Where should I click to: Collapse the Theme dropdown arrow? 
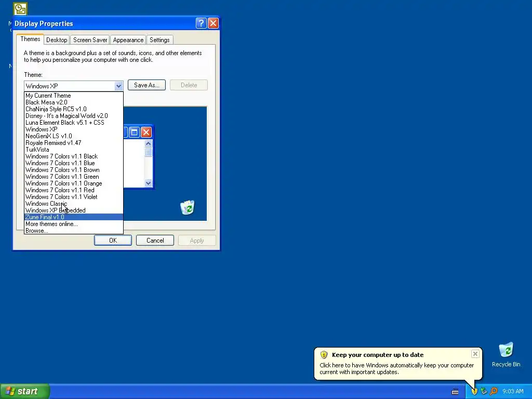tap(118, 86)
